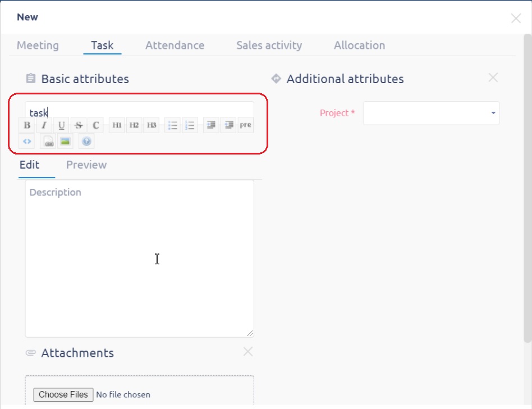532x409 pixels.
Task: Apply strikethrough formatting
Action: click(79, 125)
